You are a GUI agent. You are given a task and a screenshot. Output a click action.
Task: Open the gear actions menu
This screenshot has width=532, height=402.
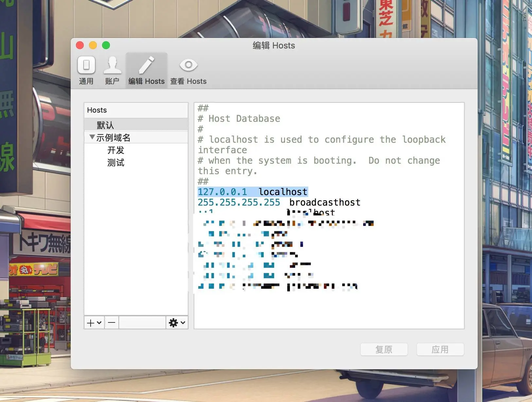point(177,323)
